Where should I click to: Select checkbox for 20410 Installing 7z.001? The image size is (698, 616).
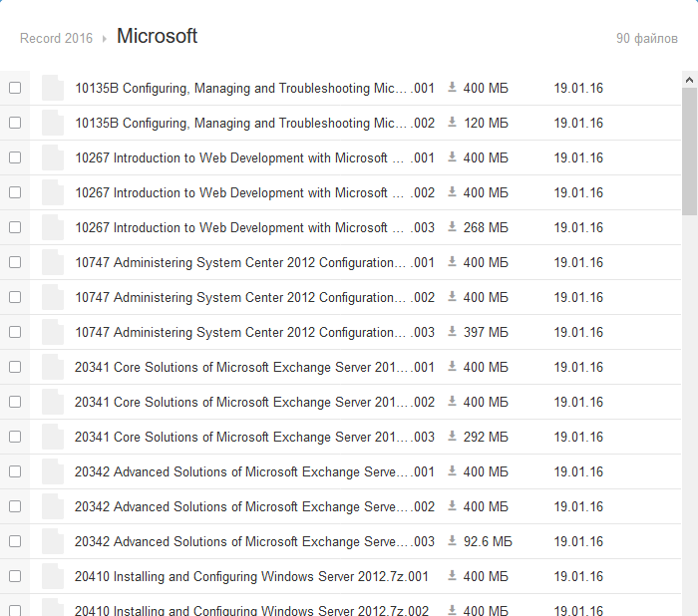[15, 576]
